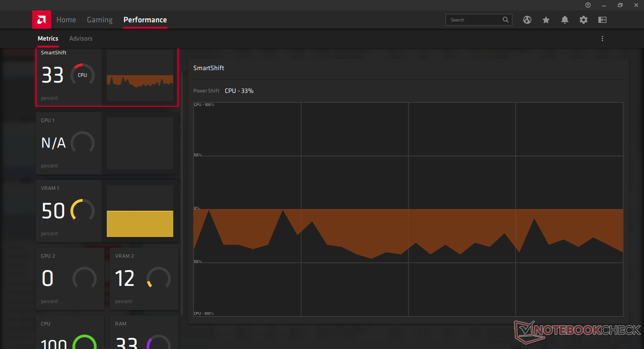Select the RAM metric card
This screenshot has width=644, height=349.
144,332
